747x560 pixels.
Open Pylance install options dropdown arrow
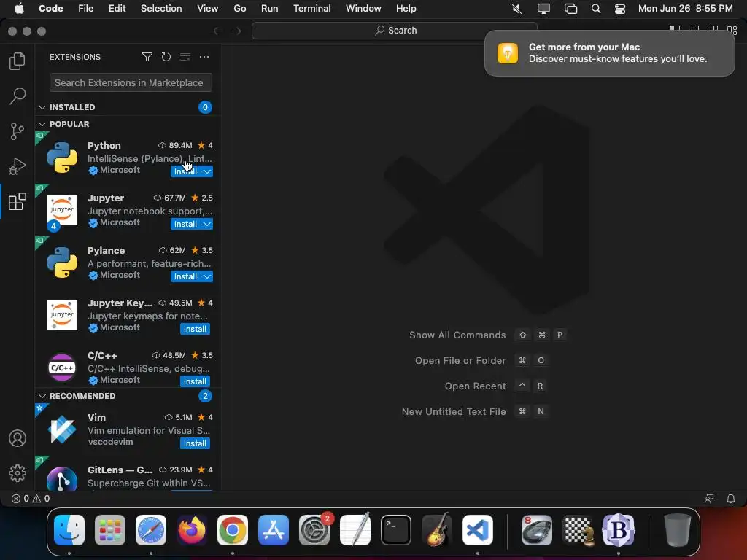207,276
